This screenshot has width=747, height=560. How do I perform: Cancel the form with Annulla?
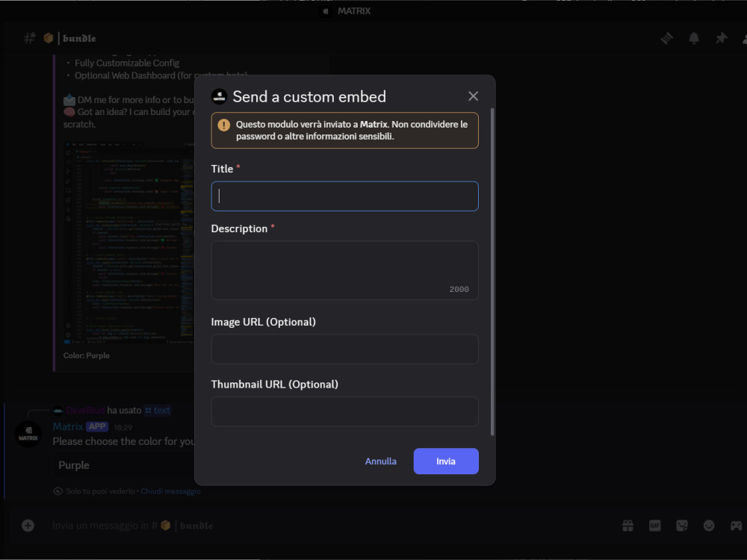click(x=381, y=461)
